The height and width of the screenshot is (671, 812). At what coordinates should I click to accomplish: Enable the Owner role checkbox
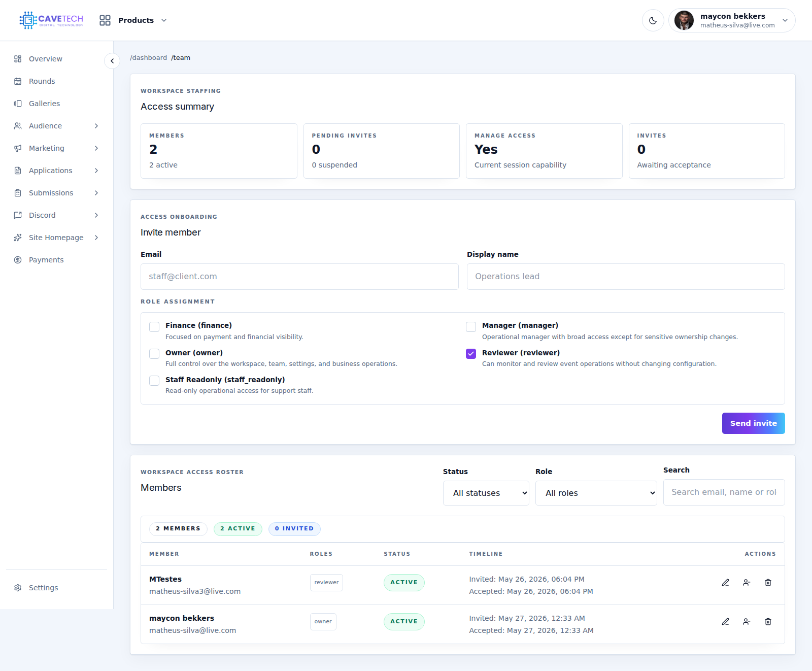click(154, 354)
